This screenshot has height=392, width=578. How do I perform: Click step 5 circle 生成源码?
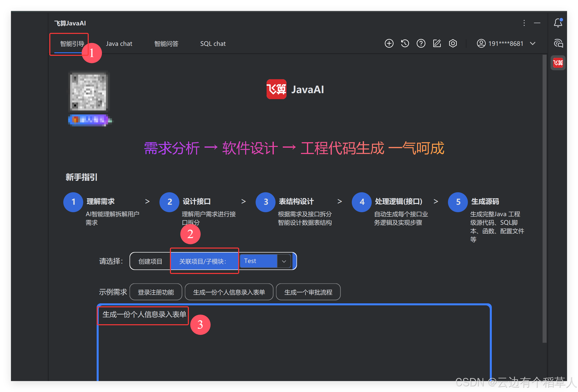[x=458, y=202]
